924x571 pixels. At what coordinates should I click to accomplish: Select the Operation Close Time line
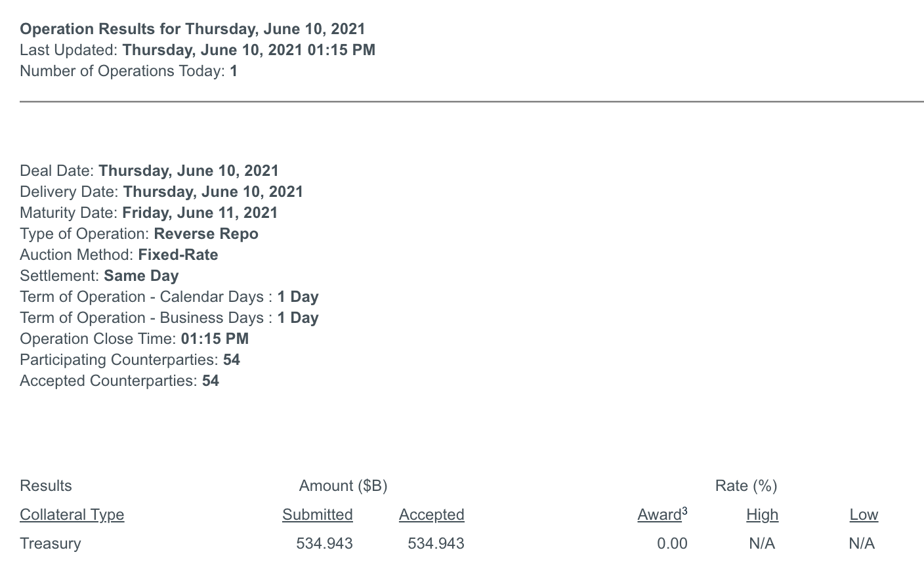135,339
